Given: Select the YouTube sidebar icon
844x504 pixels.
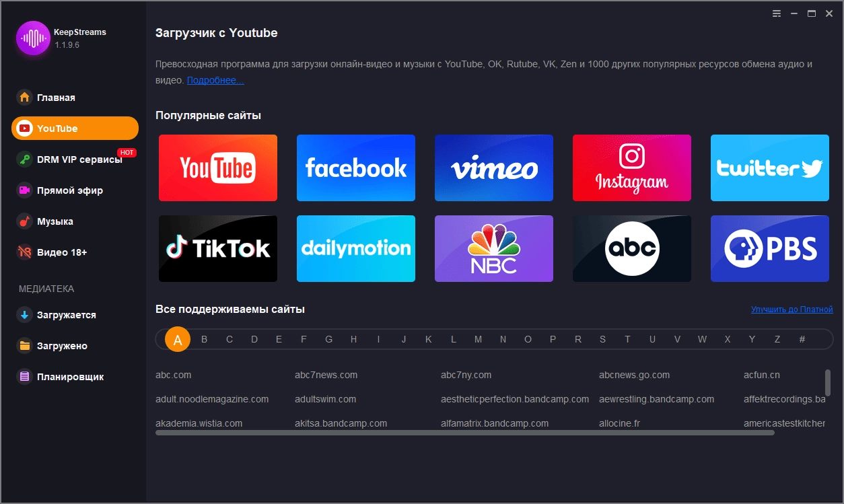Looking at the screenshot, I should click(25, 129).
